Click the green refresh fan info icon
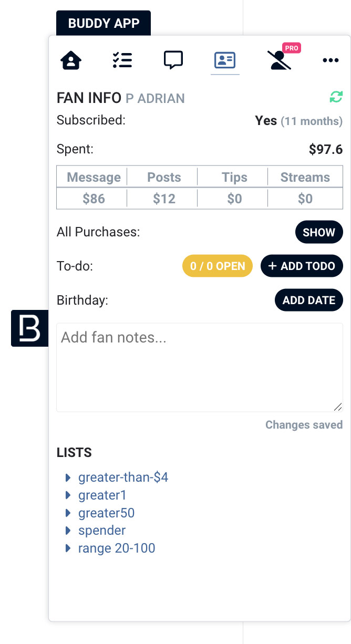The width and height of the screenshot is (351, 644). pyautogui.click(x=336, y=97)
